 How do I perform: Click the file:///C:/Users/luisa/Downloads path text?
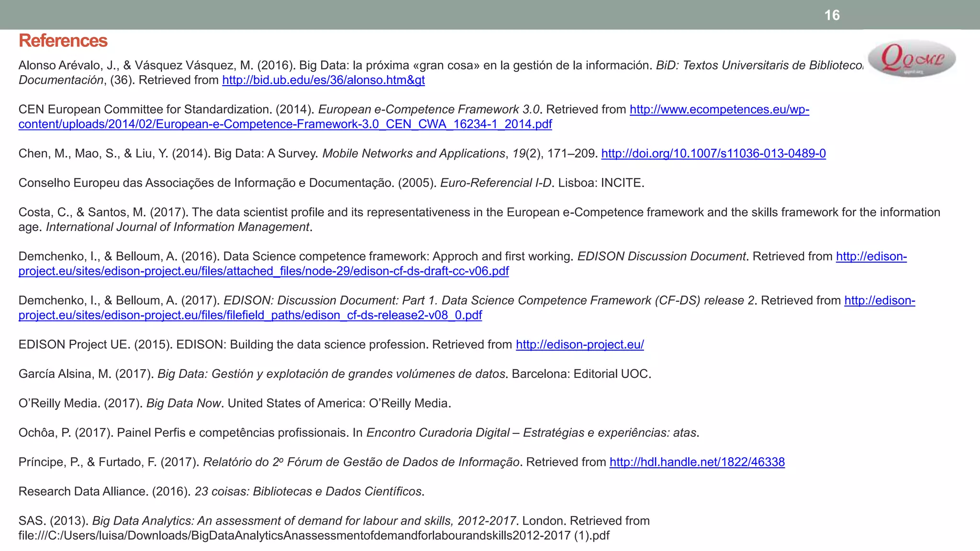[314, 536]
